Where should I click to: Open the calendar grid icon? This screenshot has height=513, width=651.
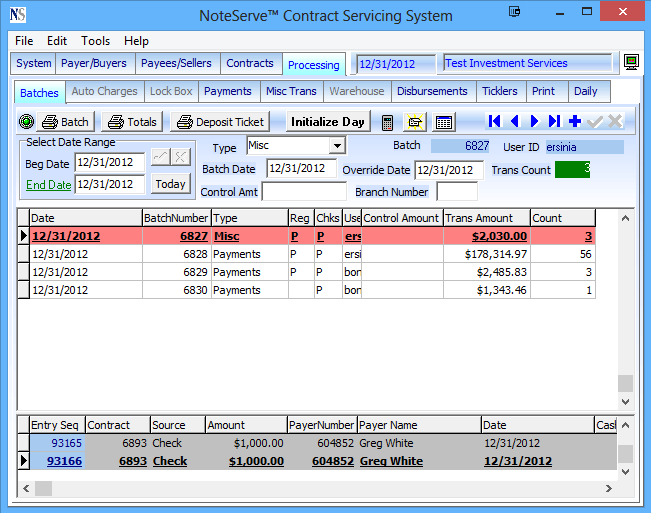444,122
